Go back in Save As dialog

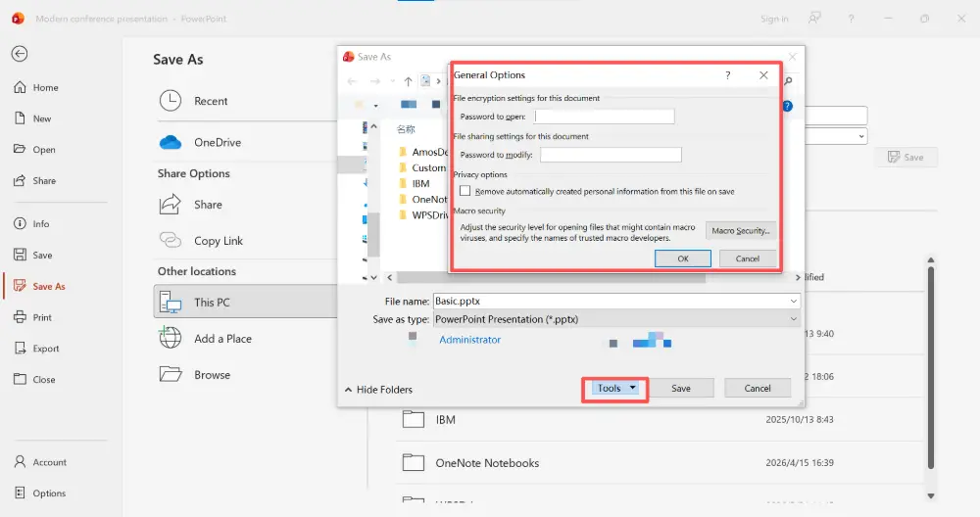[x=353, y=81]
